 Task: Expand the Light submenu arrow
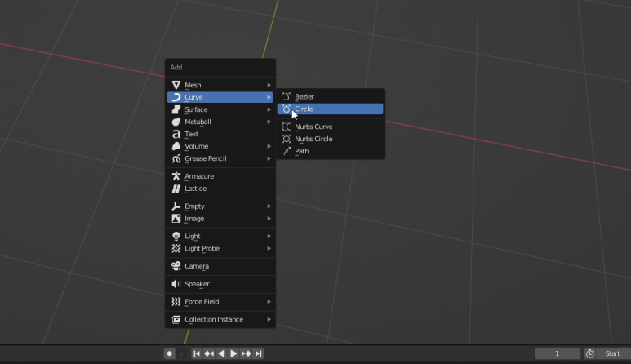pyautogui.click(x=269, y=236)
